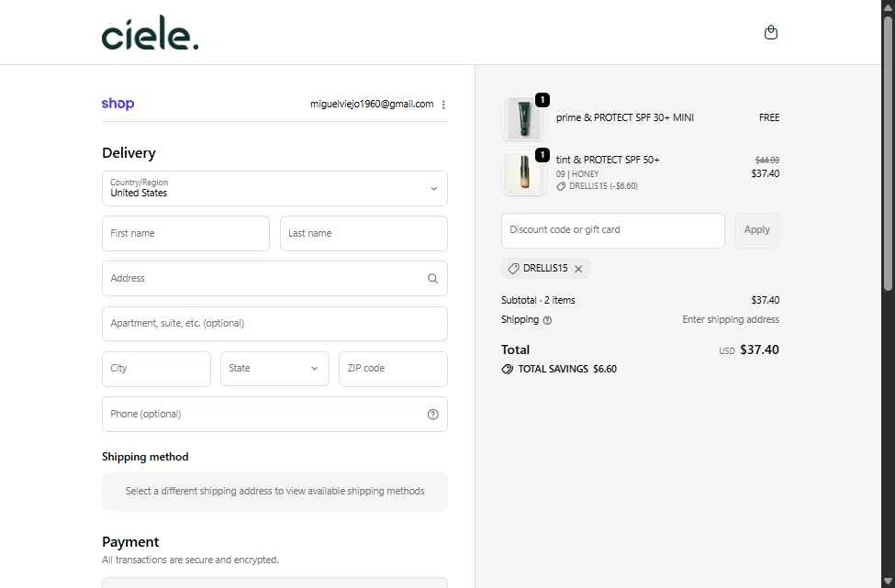Click the shipping methods notice message
This screenshot has width=895, height=588.
tap(274, 491)
